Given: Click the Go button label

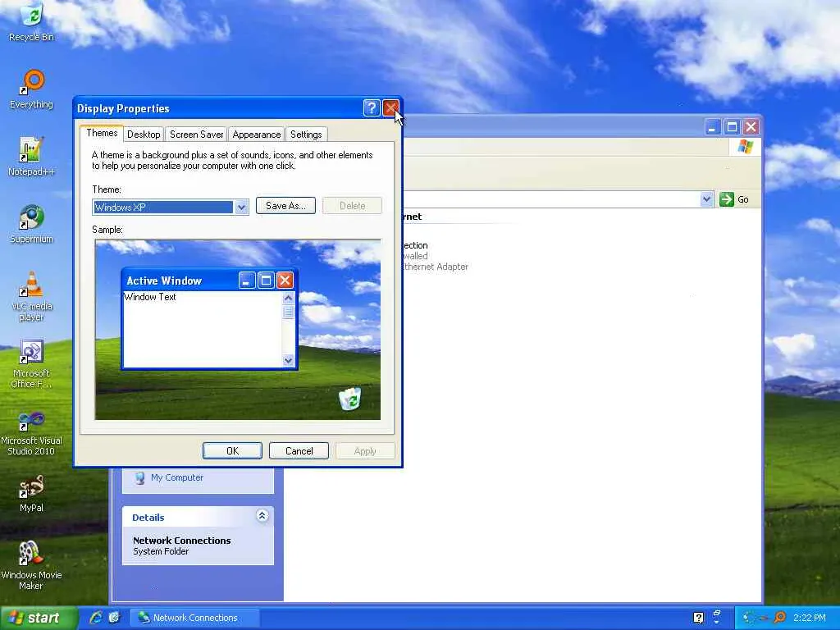Looking at the screenshot, I should pos(743,200).
